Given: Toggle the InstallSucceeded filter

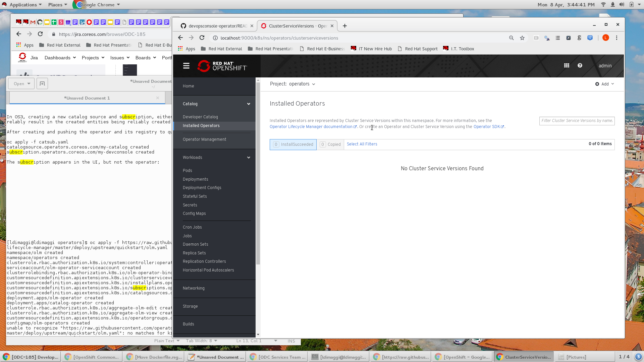Looking at the screenshot, I should [293, 144].
